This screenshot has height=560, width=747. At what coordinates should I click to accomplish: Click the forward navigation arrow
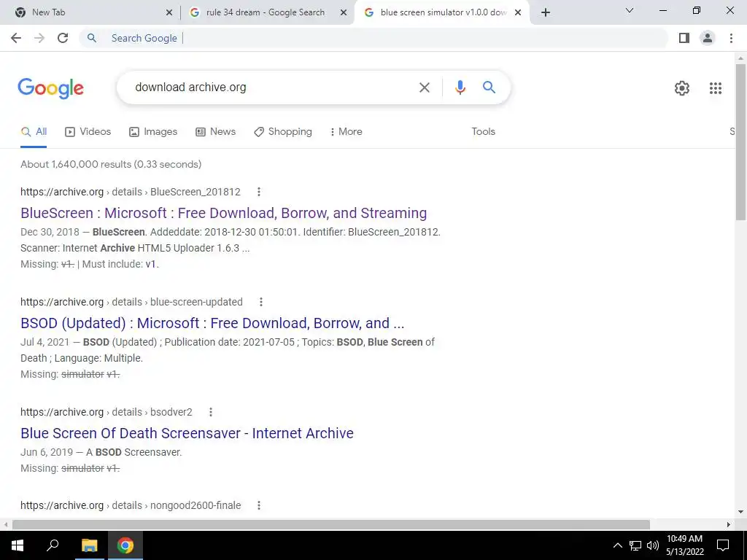(39, 38)
